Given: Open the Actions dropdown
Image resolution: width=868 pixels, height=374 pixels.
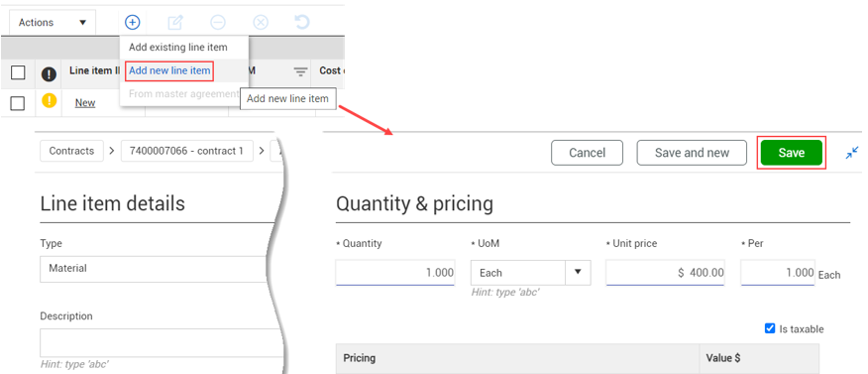Looking at the screenshot, I should pos(53,23).
